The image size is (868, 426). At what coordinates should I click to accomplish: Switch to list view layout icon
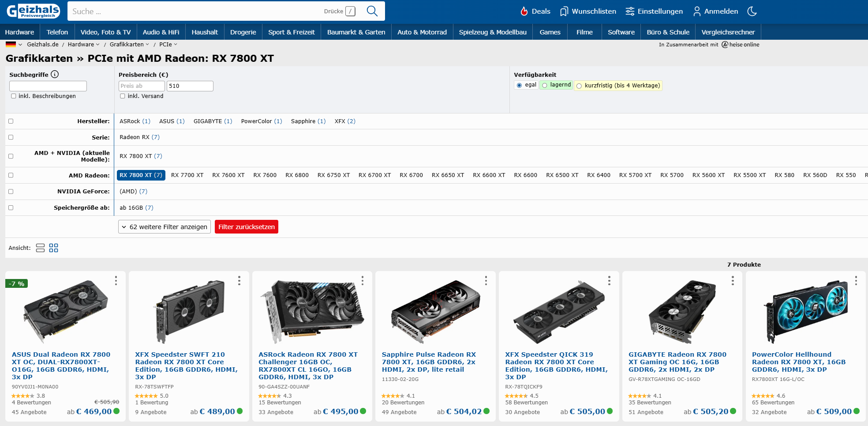pos(40,248)
